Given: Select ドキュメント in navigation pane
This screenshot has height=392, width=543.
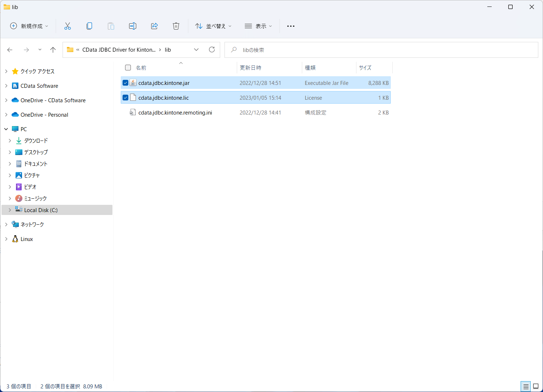Looking at the screenshot, I should click(36, 164).
